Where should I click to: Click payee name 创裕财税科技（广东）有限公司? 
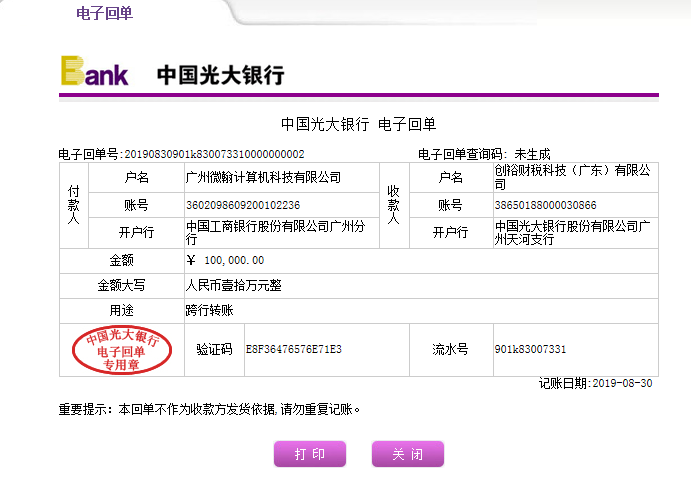572,177
